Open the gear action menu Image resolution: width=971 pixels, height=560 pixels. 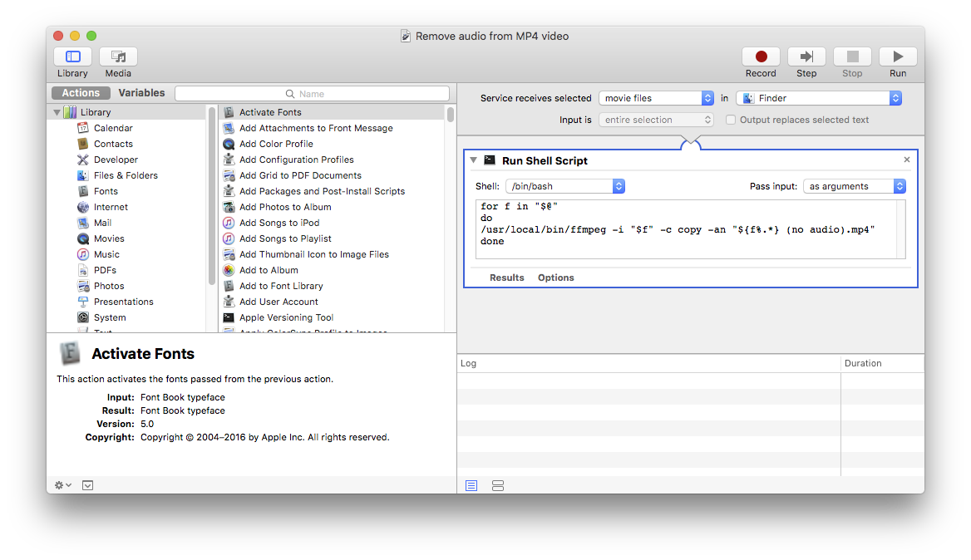[x=62, y=485]
